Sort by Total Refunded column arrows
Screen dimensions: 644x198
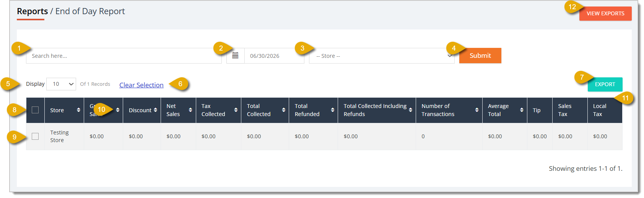click(x=333, y=110)
